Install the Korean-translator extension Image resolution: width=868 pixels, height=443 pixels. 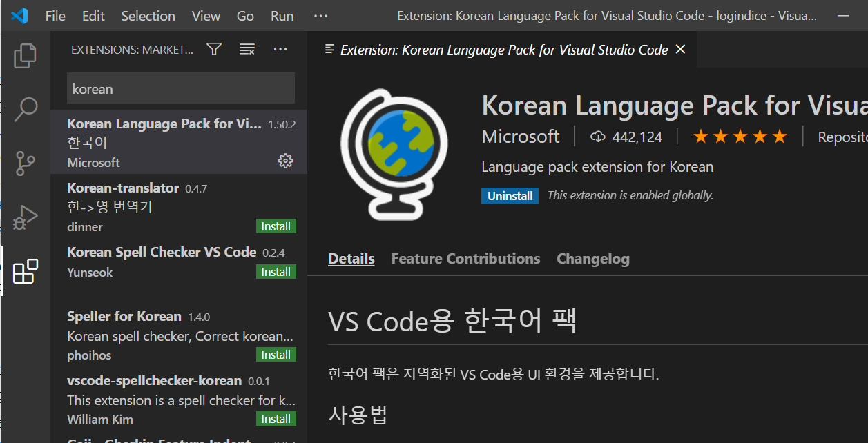276,226
